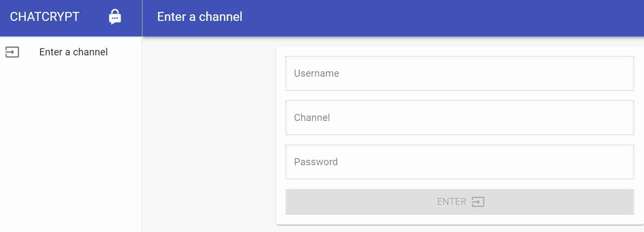Click the grey ENTER submit button
Image resolution: width=644 pixels, height=232 pixels.
coord(460,202)
